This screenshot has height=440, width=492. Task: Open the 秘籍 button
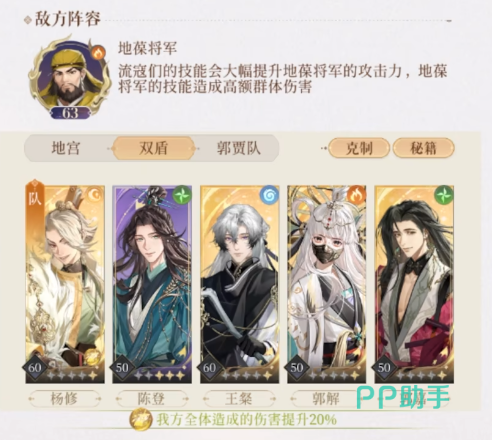[x=423, y=148]
